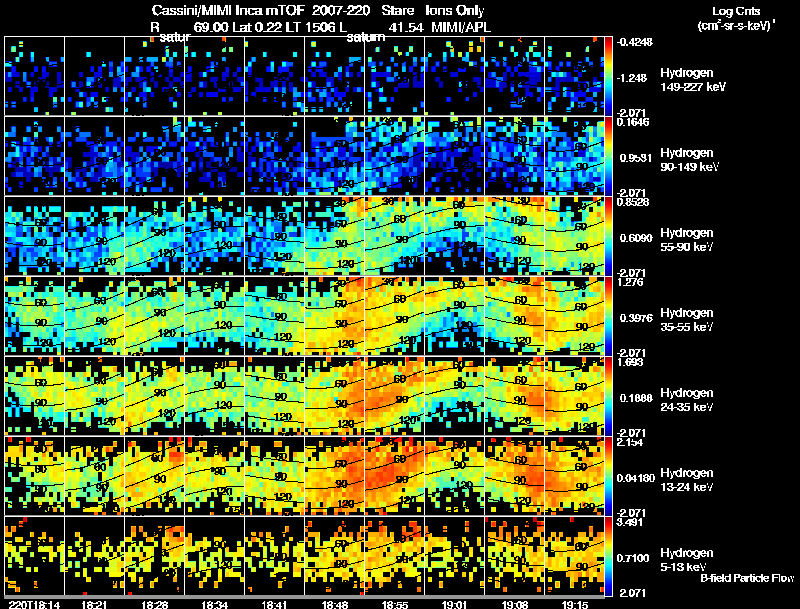800x609 pixels.
Task: Click the color bar beside Hydrogen 13-24 keV
Action: pyautogui.click(x=608, y=476)
